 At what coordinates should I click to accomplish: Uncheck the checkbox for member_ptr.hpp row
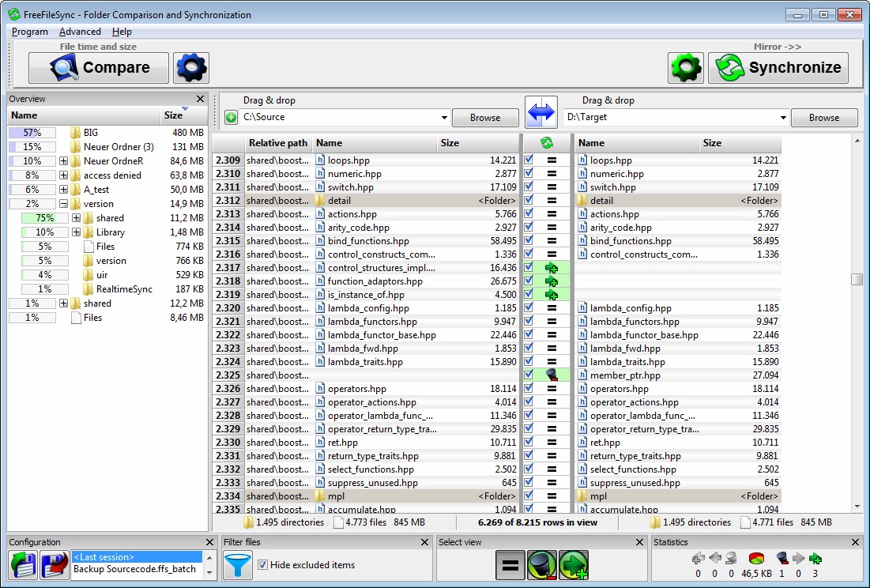[529, 375]
